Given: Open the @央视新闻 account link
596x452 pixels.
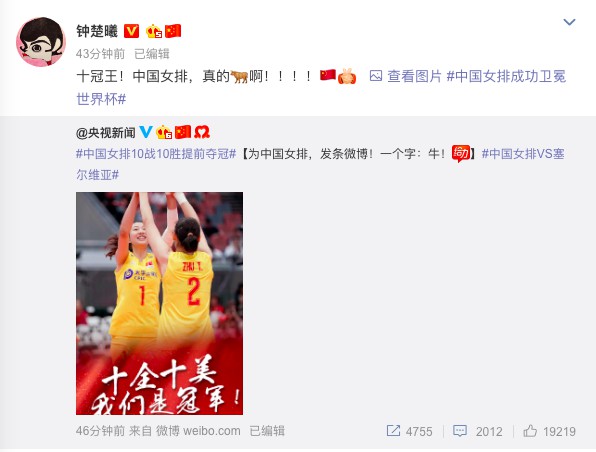Looking at the screenshot, I should (106, 132).
